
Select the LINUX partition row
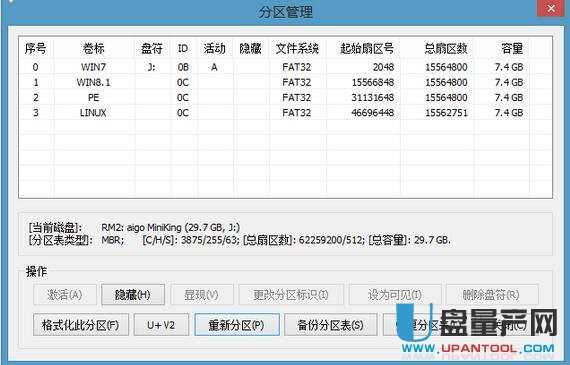tap(285, 113)
